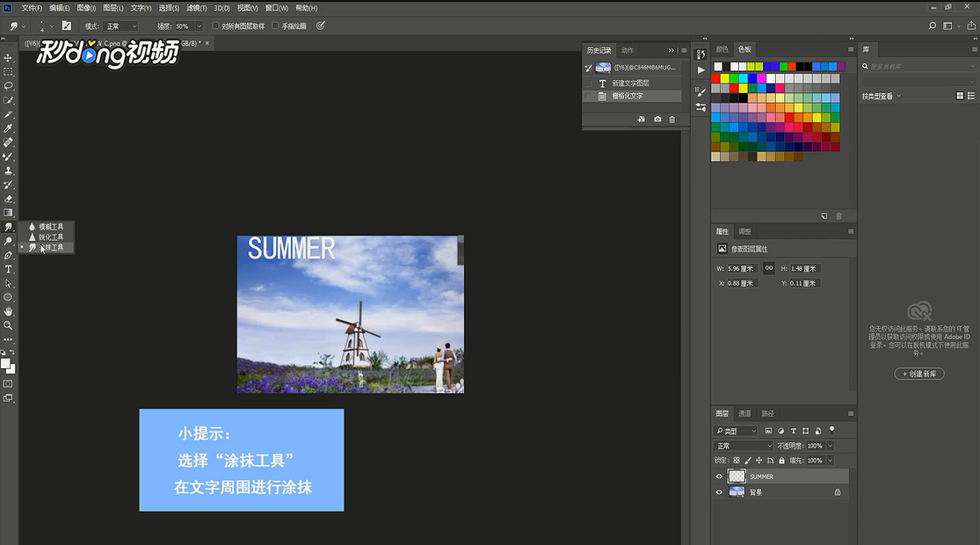Toggle lock image pixels brush icon
Screen dimensions: 980x545
pos(747,461)
